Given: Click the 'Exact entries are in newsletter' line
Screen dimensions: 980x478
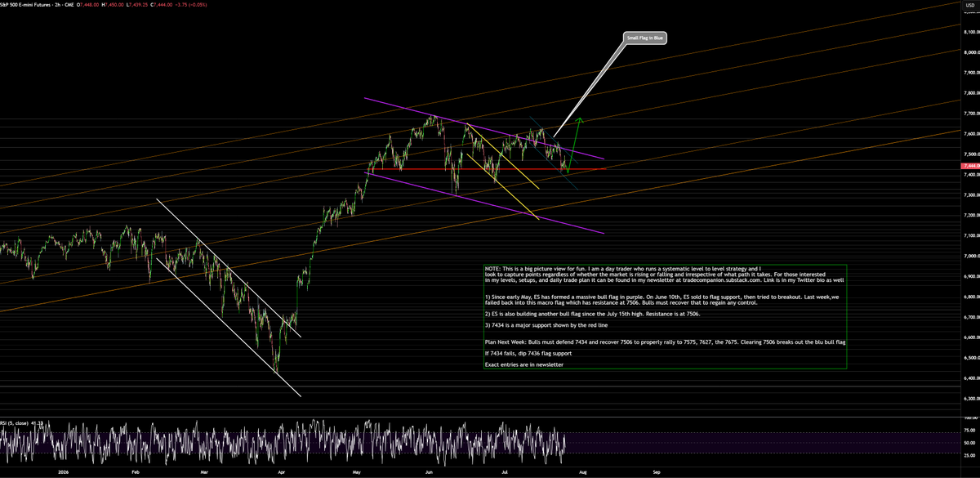Looking at the screenshot, I should point(523,364).
